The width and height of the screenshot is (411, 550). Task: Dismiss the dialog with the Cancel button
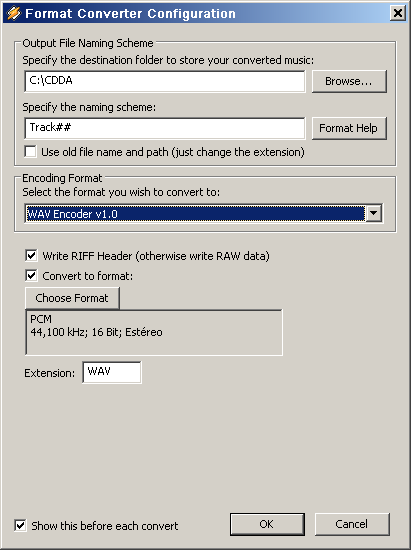tap(352, 524)
